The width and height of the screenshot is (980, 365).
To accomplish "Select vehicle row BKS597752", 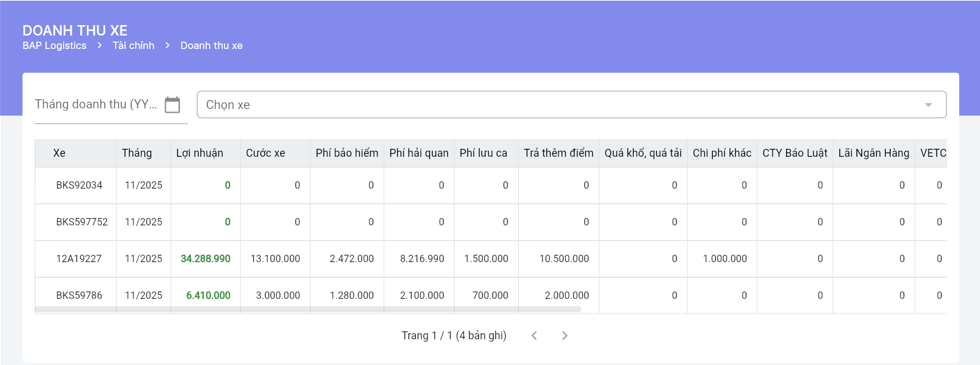I will coord(82,222).
